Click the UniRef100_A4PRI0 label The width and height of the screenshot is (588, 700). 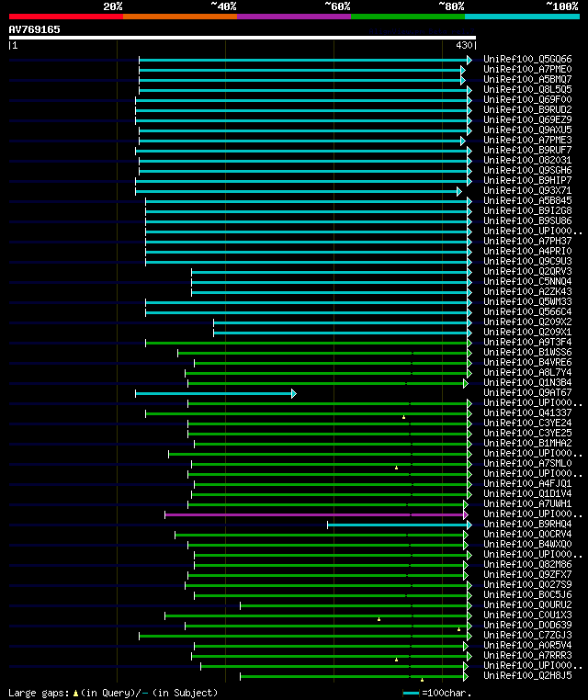point(527,251)
